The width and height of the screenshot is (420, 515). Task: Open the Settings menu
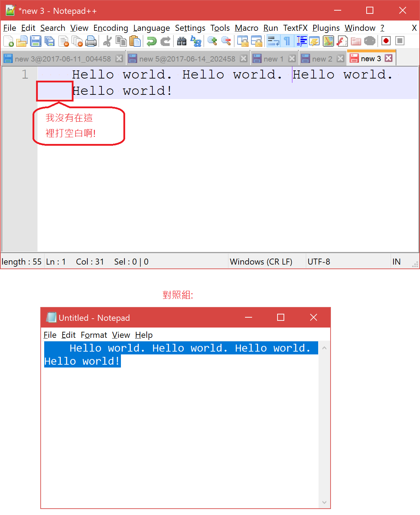tap(190, 28)
